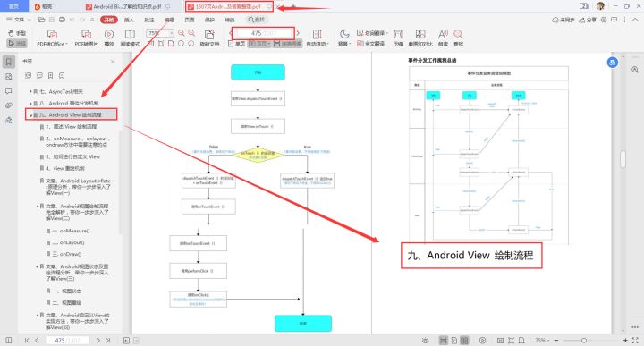Start slideshow with 播放 icon
The width and height of the screenshot is (644, 346).
(109, 38)
